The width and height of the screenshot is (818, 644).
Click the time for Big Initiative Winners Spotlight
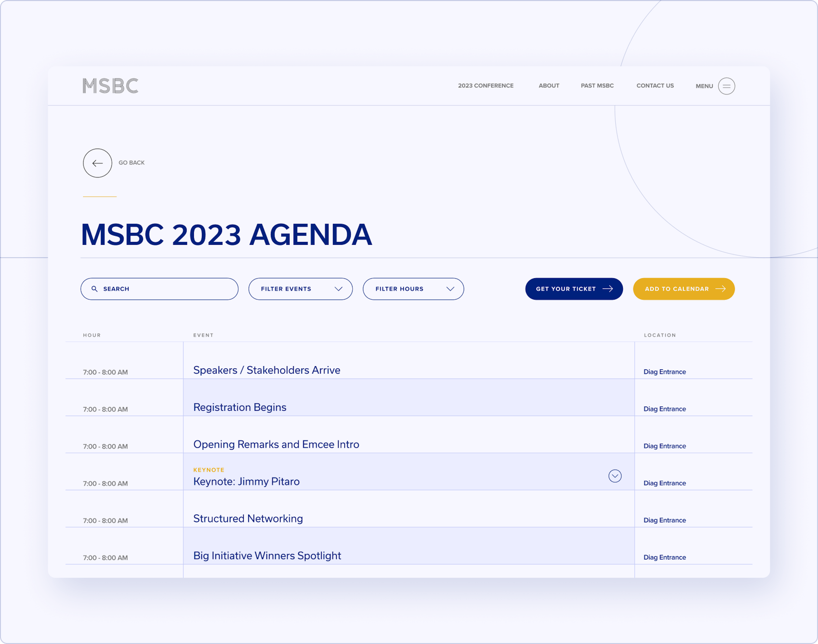(x=105, y=558)
